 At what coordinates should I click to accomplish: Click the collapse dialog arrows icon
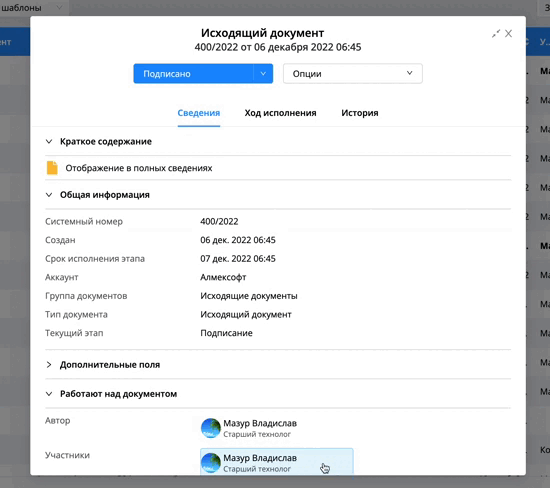point(496,34)
